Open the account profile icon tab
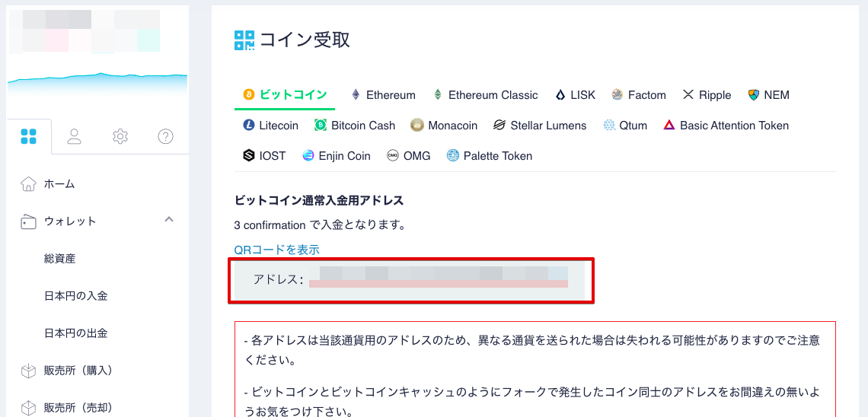This screenshot has height=417, width=868. tap(74, 136)
